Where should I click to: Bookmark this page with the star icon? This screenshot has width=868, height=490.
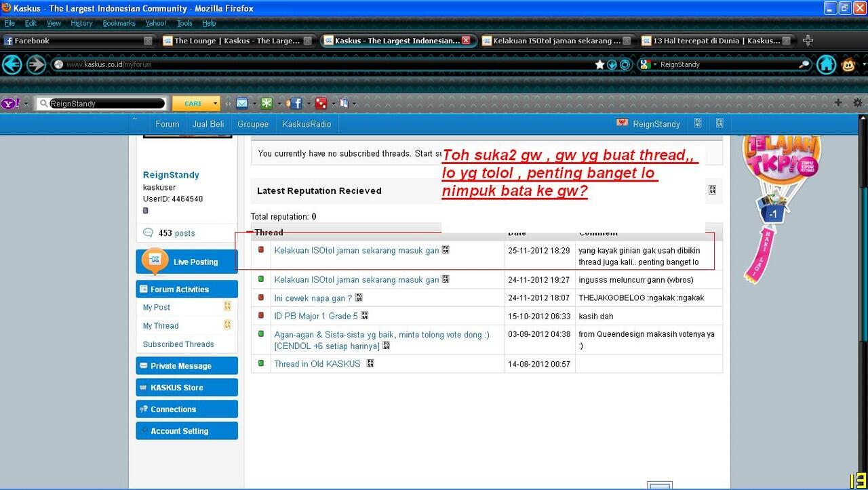click(x=599, y=64)
